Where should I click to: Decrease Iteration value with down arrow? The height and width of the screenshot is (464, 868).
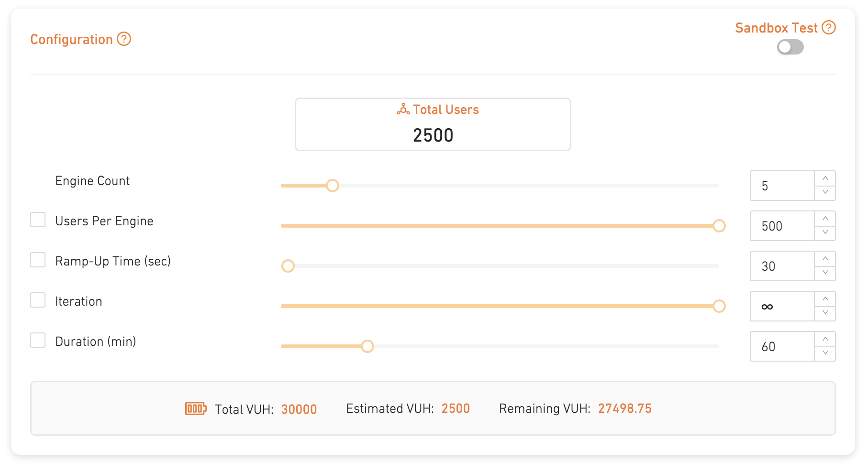825,313
